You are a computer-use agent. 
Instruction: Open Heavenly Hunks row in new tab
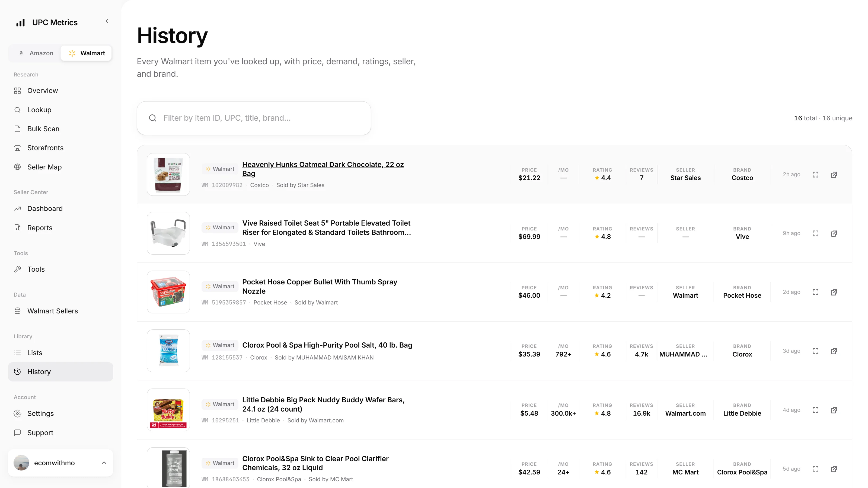pyautogui.click(x=834, y=174)
